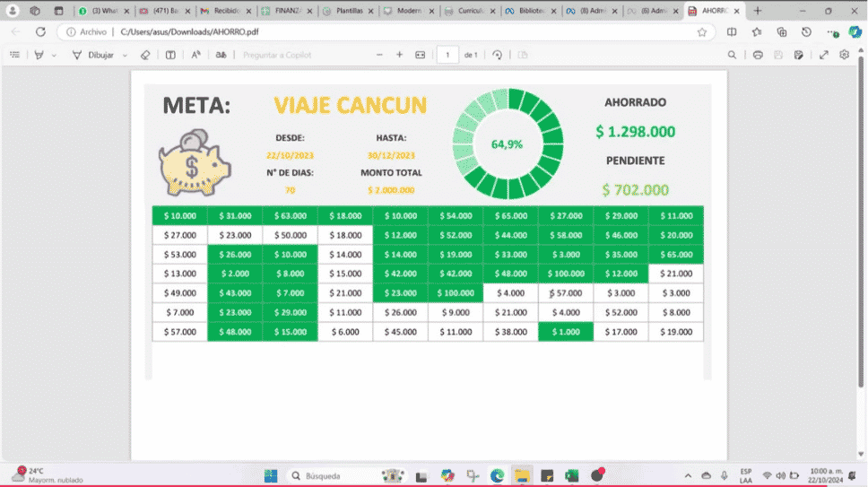Viewport: 868px width, 487px height.
Task: Click the $ 1.298.000 ahorrado amount
Action: [x=635, y=132]
